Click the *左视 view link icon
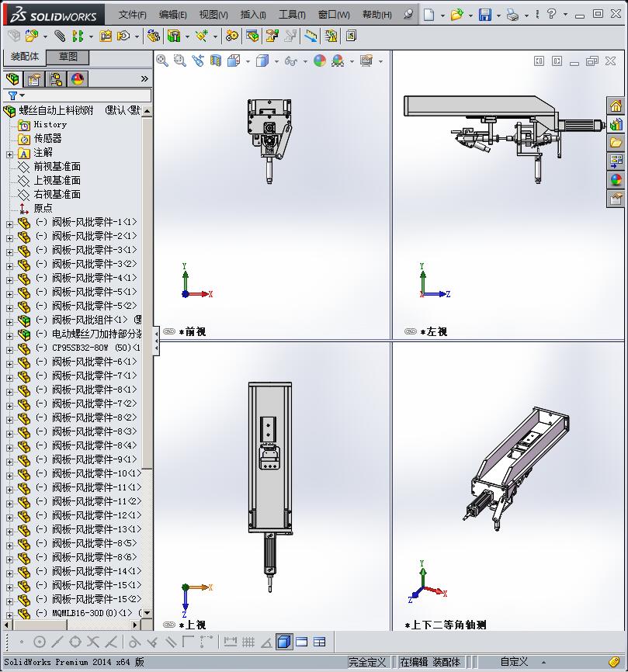 pyautogui.click(x=410, y=331)
